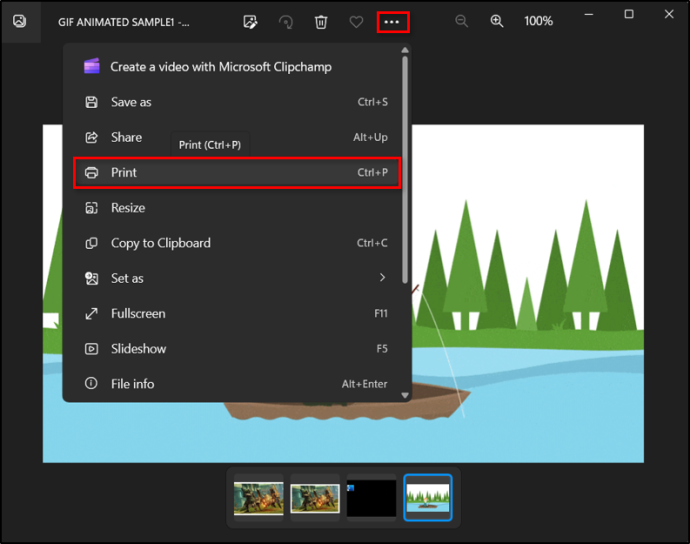The image size is (690, 544).
Task: Expand the Set as submenu arrow
Action: 382,277
